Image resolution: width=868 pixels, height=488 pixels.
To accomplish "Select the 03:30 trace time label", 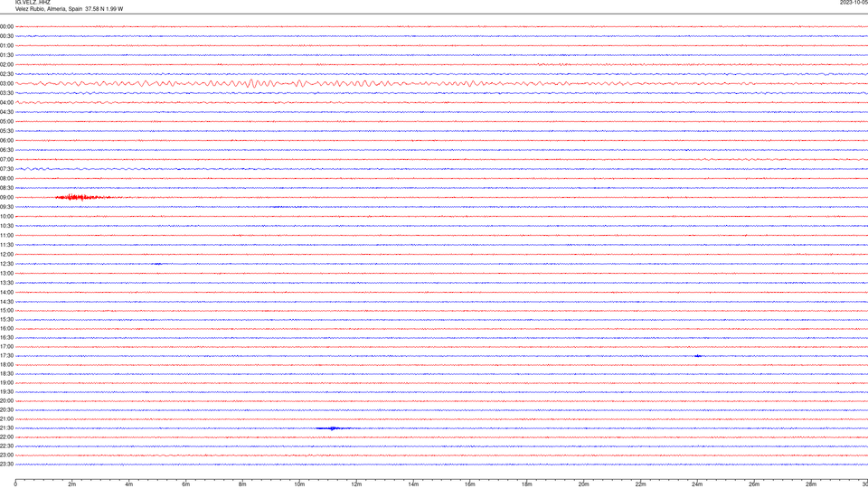I will coord(6,93).
